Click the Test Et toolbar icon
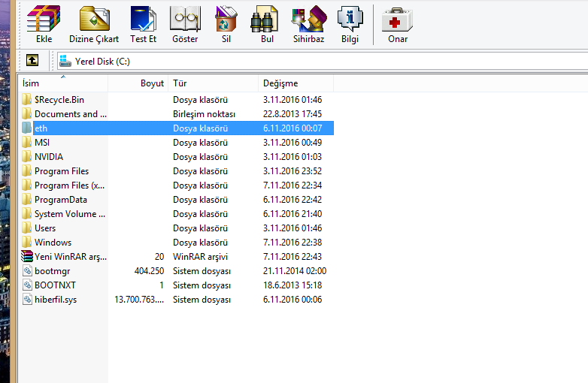This screenshot has width=588, height=383. tap(144, 19)
